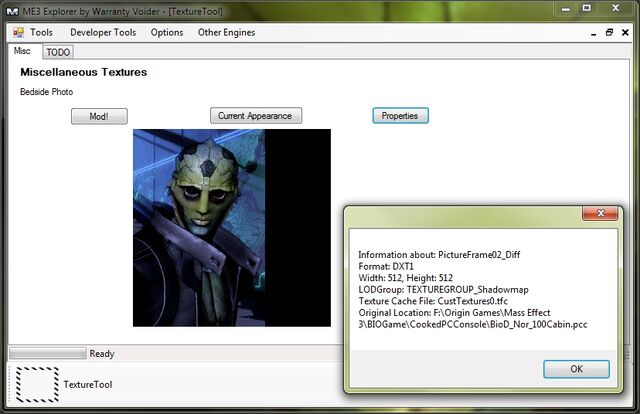Minimize the TextureTool child window
The width and height of the screenshot is (640, 414).
coord(593,33)
